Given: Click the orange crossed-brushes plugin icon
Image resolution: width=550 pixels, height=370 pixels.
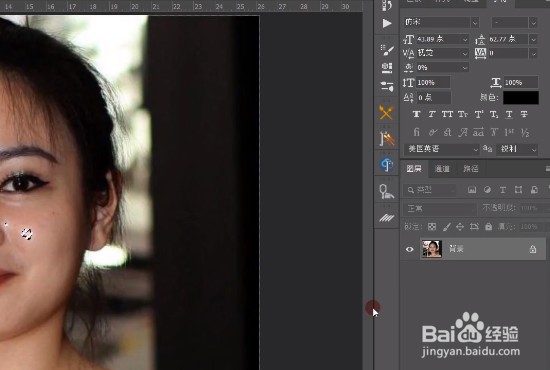Looking at the screenshot, I should click(386, 113).
